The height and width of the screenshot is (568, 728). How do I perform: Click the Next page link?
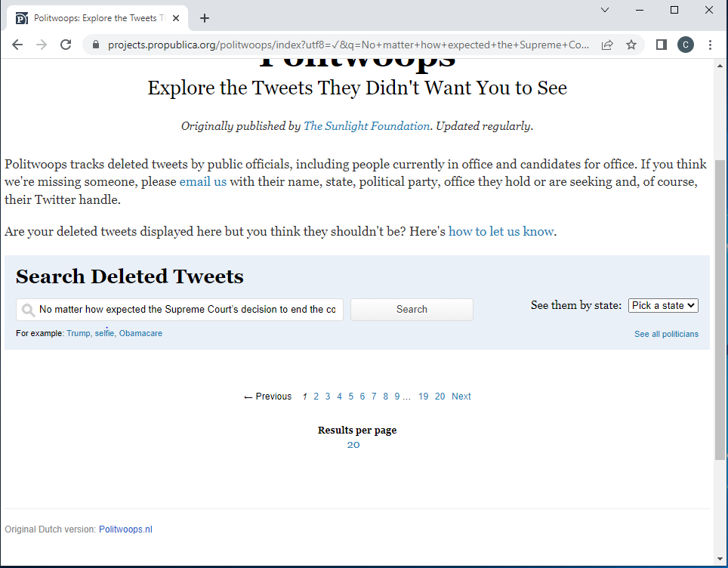pos(461,396)
